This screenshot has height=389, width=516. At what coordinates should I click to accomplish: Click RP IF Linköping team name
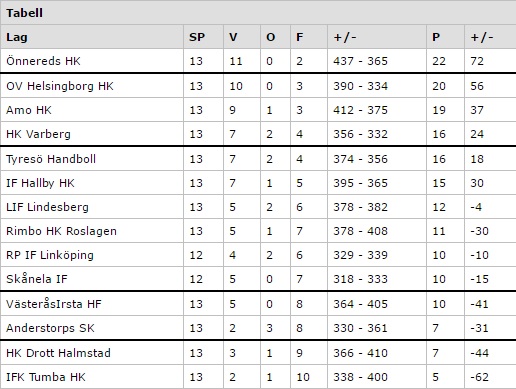[50, 255]
